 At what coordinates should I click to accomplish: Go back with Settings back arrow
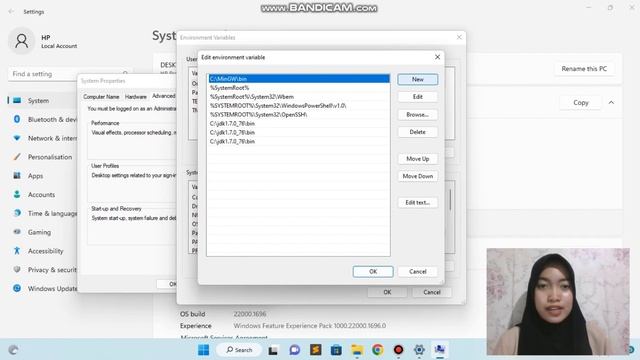[11, 11]
